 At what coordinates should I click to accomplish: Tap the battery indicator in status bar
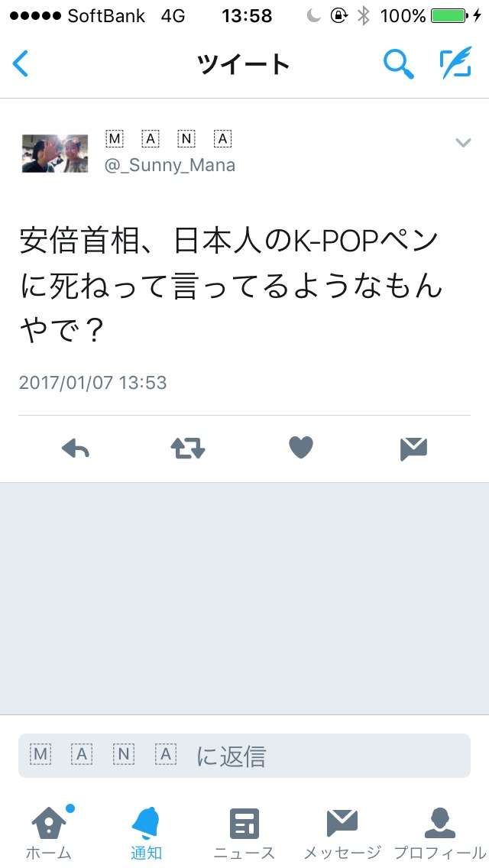pyautogui.click(x=449, y=16)
